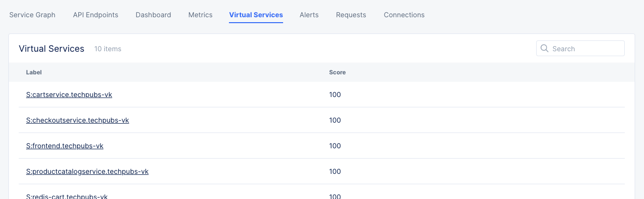
Task: Click the S:frontend.techpubs-vk link
Action: coord(64,146)
